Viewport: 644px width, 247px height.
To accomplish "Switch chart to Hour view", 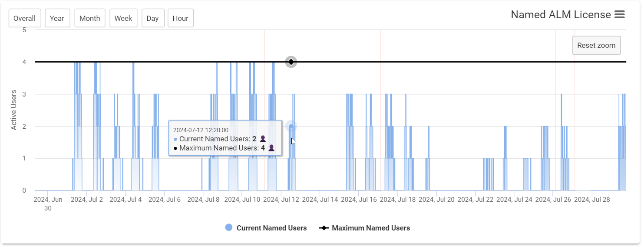I will pos(180,18).
